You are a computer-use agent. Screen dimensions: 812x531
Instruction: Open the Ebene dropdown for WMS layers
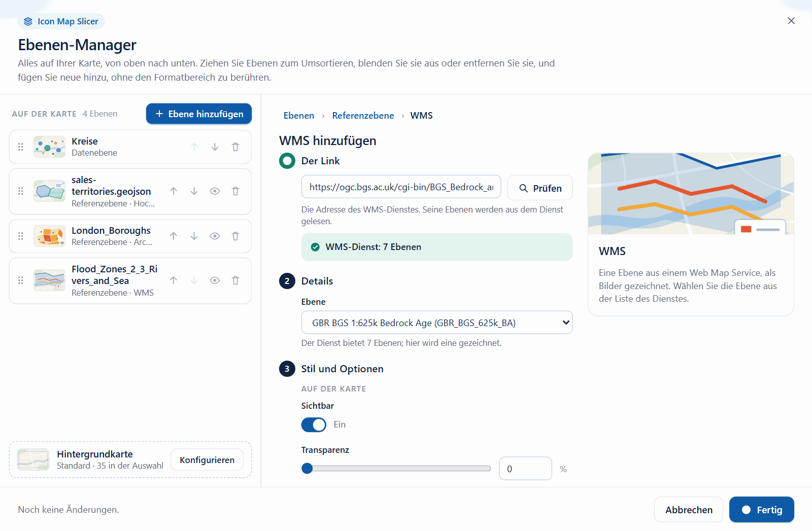pyautogui.click(x=437, y=323)
